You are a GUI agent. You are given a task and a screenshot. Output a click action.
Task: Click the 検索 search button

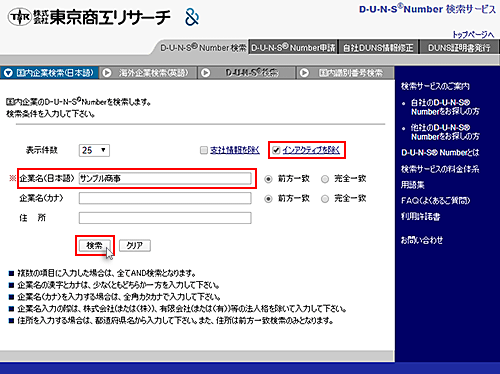(x=95, y=246)
